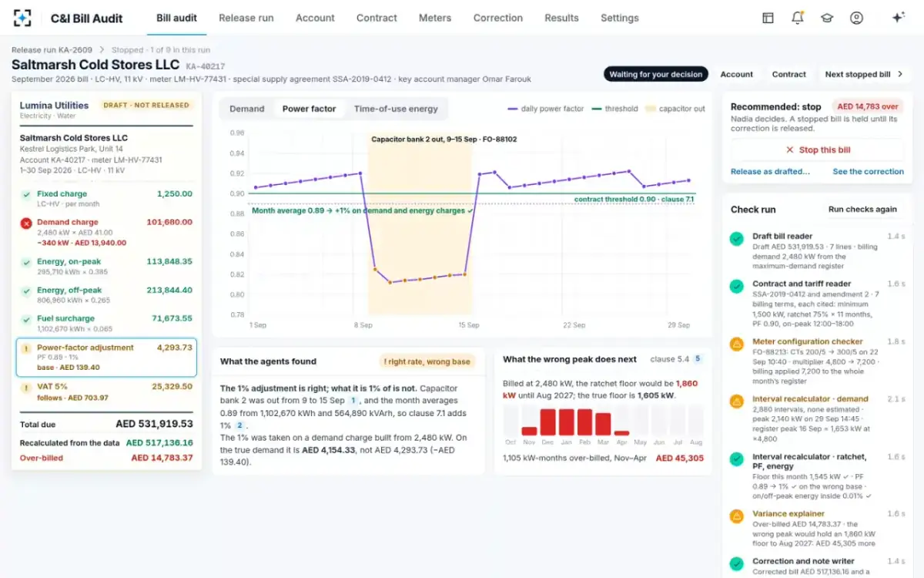Open the See the correction link
This screenshot has height=578, width=924.
click(x=869, y=172)
